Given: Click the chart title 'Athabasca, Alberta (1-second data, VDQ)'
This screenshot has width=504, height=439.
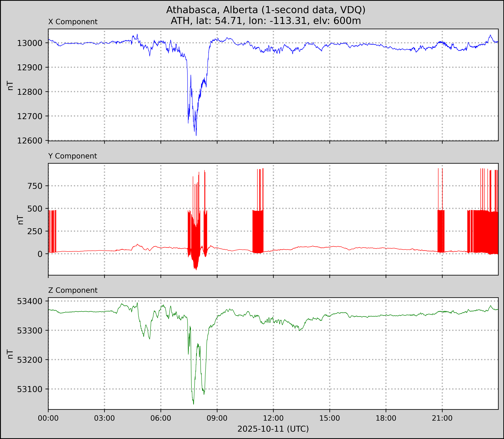Looking at the screenshot, I should [266, 10].
